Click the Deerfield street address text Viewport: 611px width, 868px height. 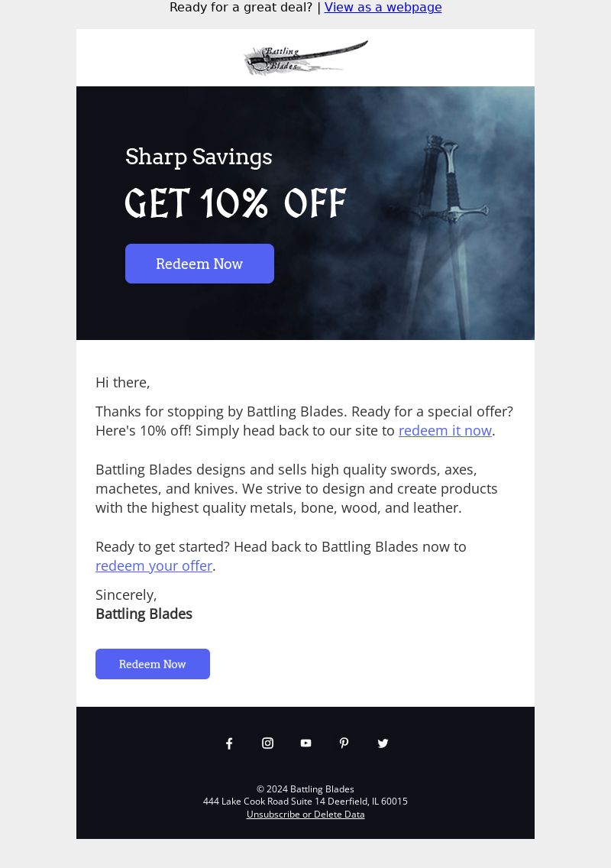pyautogui.click(x=305, y=801)
